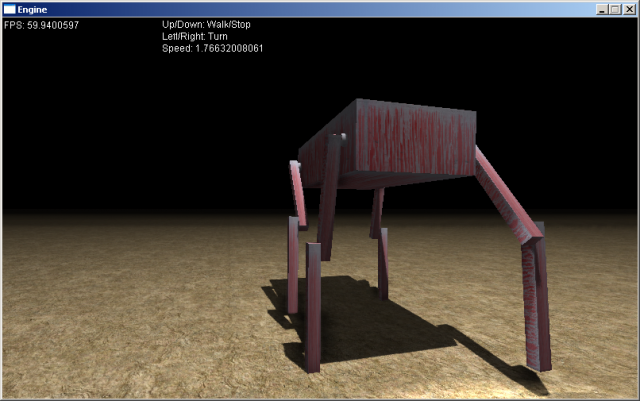Screen dimensions: 640x401
Task: Select the curved upper leg on far left
Action: [x=298, y=193]
